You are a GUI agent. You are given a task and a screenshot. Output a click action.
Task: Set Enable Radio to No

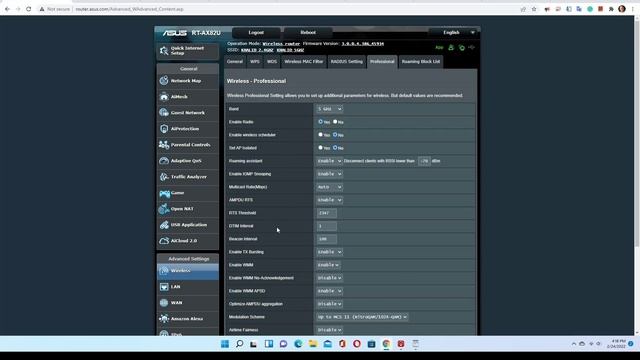[x=335, y=122]
